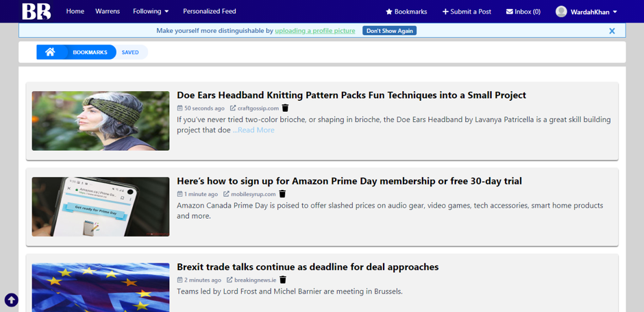Open the Brexit trade talks article title

point(308,267)
